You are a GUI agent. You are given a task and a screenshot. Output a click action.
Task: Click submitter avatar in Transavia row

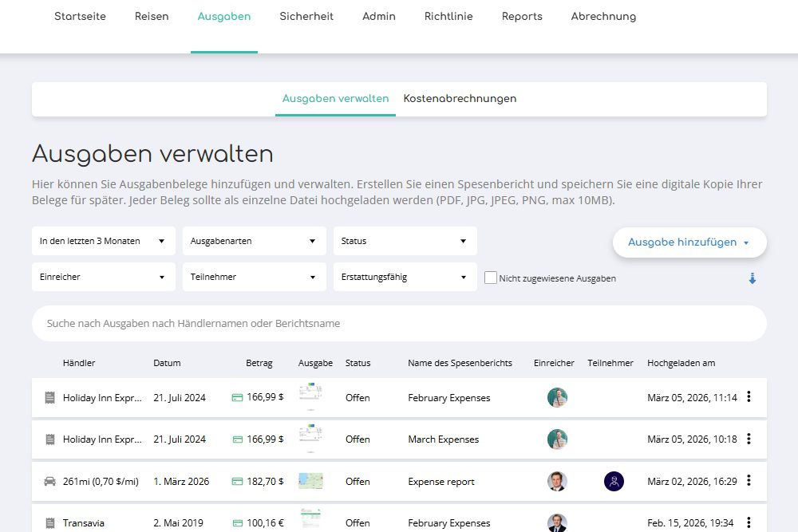point(557,523)
